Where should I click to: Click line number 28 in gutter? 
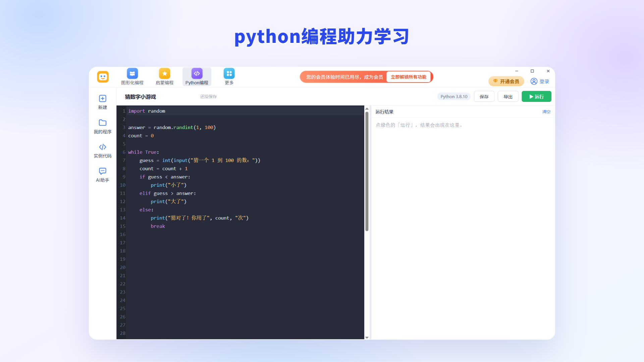pos(123,333)
